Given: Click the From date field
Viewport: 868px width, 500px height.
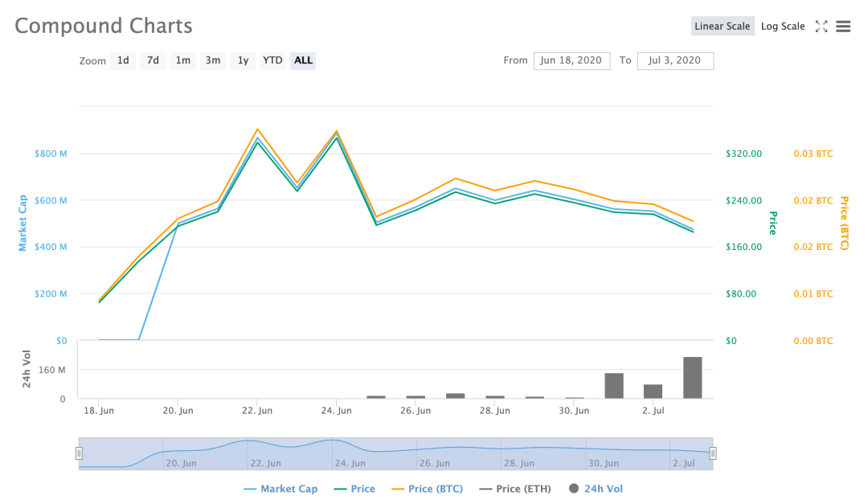Looking at the screenshot, I should click(571, 61).
